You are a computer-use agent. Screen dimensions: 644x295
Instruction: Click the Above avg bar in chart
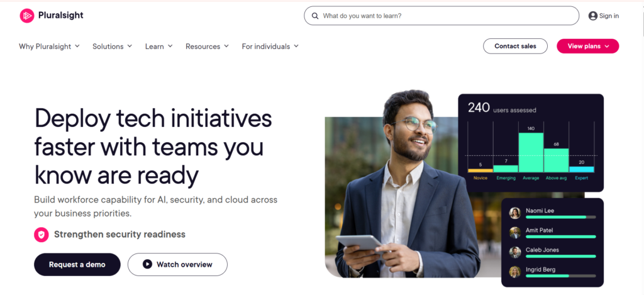(x=557, y=160)
